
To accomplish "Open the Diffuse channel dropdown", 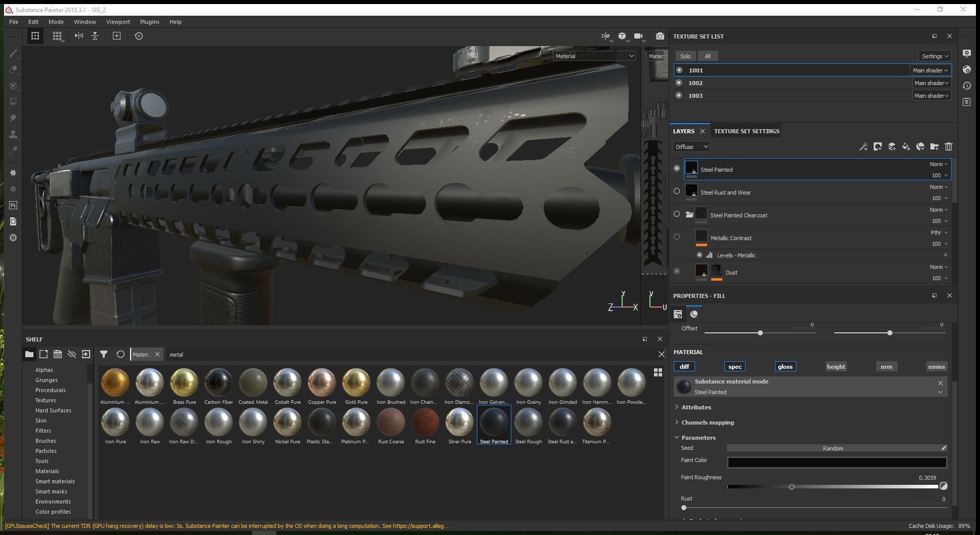I will point(691,147).
